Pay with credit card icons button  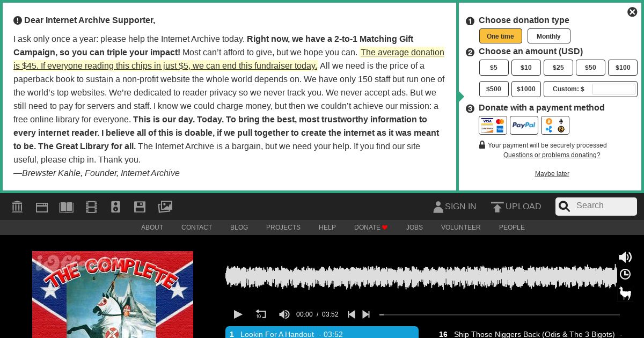(x=493, y=125)
